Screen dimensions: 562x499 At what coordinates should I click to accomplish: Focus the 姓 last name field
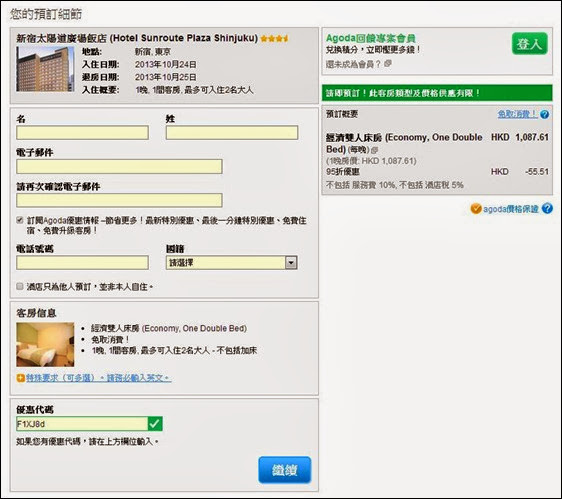click(x=232, y=133)
